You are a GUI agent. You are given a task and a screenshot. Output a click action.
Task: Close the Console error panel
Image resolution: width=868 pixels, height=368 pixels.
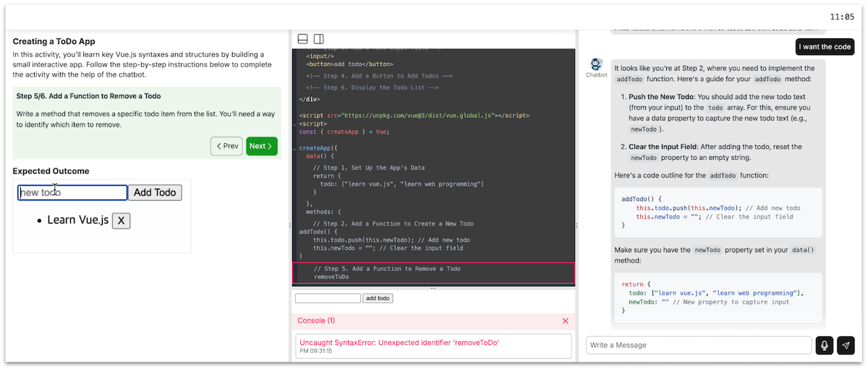tap(566, 321)
